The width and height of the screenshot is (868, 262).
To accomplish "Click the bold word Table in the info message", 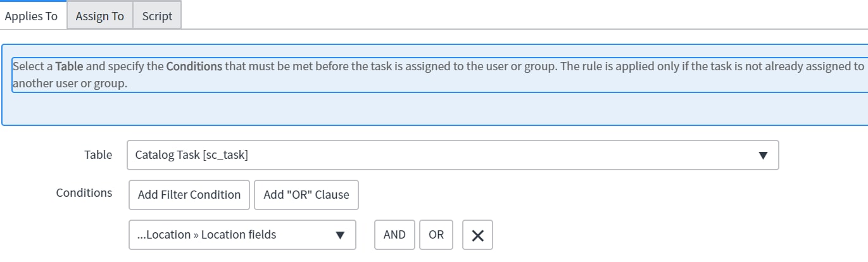I will tap(70, 66).
